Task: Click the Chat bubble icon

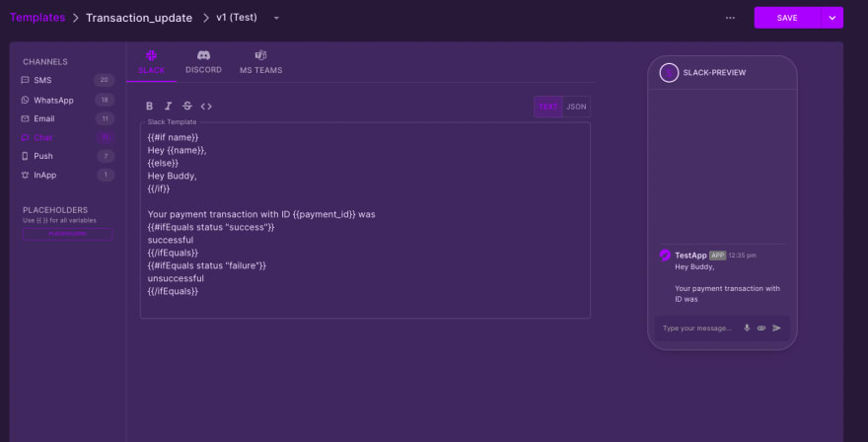Action: 25,137
